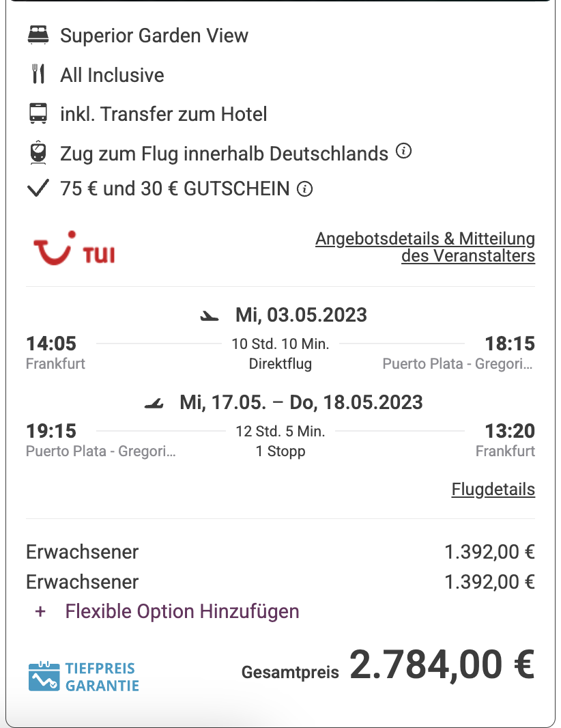
Task: Click the checkmark beside voucher offer
Action: point(38,188)
